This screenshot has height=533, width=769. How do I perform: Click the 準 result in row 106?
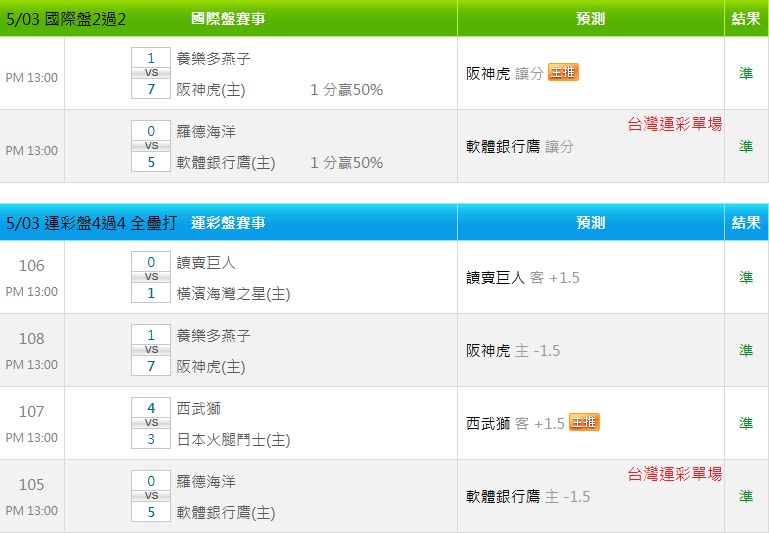point(746,278)
